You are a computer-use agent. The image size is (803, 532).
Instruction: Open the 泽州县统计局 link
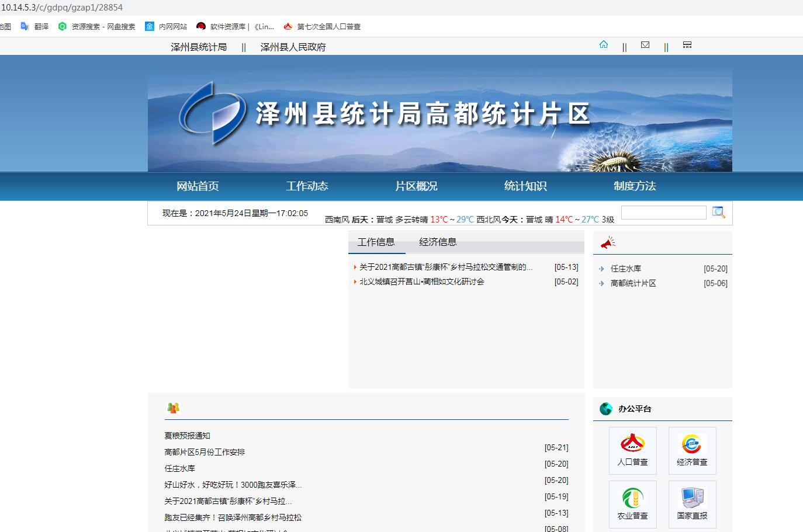coord(199,47)
